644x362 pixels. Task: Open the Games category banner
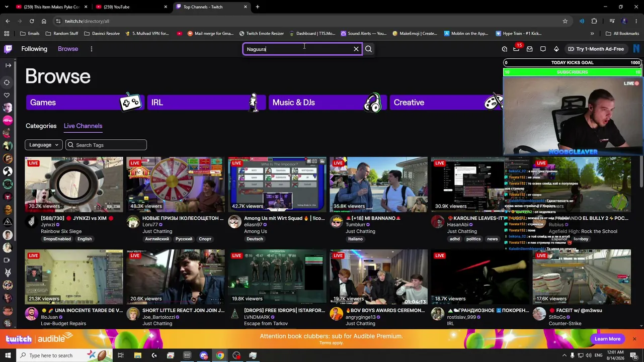tap(85, 103)
